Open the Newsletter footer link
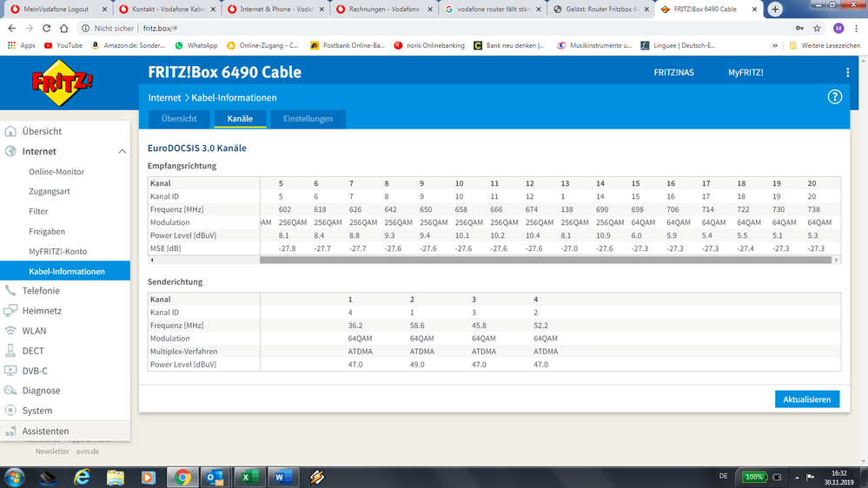The image size is (868, 488). [52, 452]
